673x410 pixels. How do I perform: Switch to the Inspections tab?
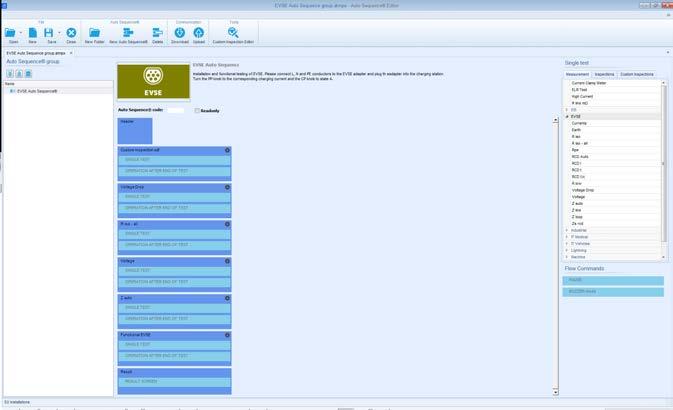tap(604, 74)
